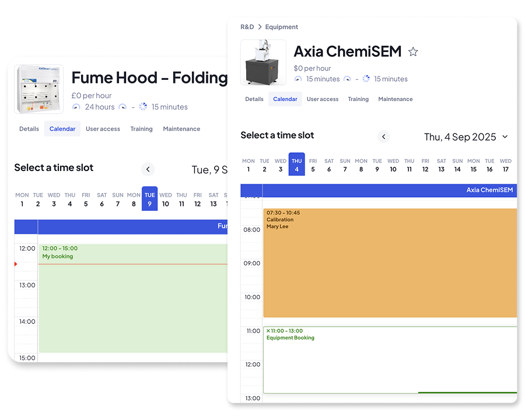The image size is (525, 420).
Task: Select FRI 5 in Axia ChemiSEM date strip
Action: tap(313, 165)
